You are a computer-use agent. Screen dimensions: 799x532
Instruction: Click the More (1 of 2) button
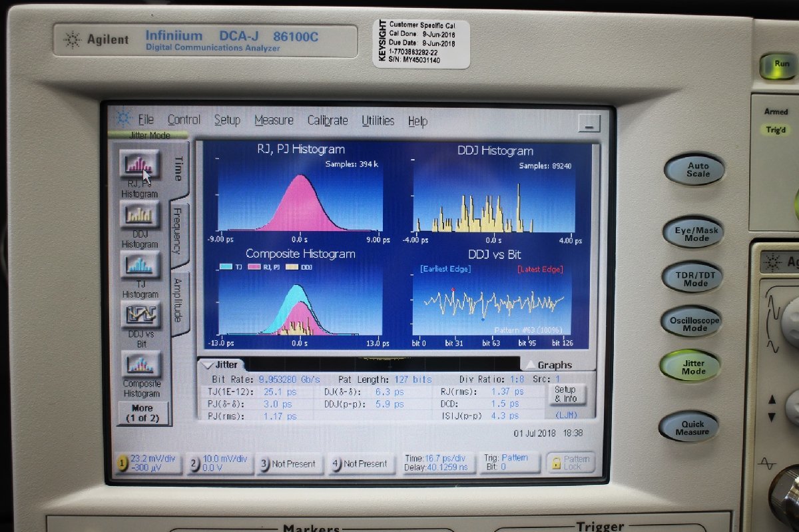tap(142, 413)
